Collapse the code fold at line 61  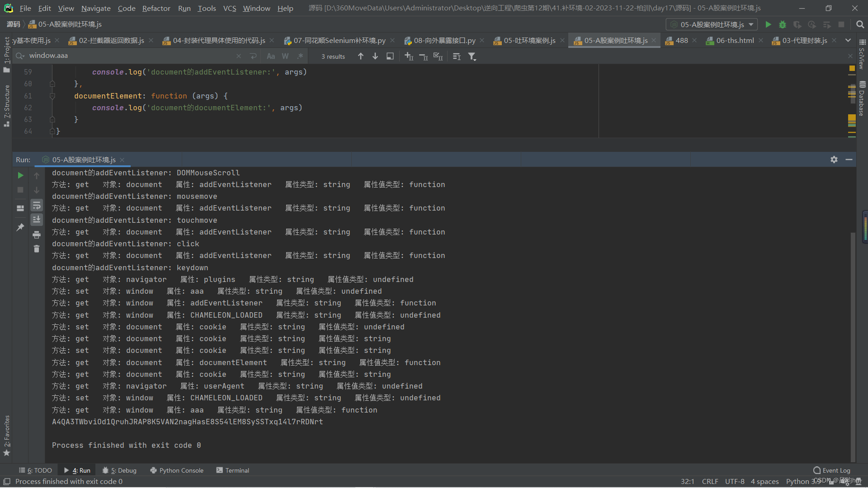(x=52, y=96)
